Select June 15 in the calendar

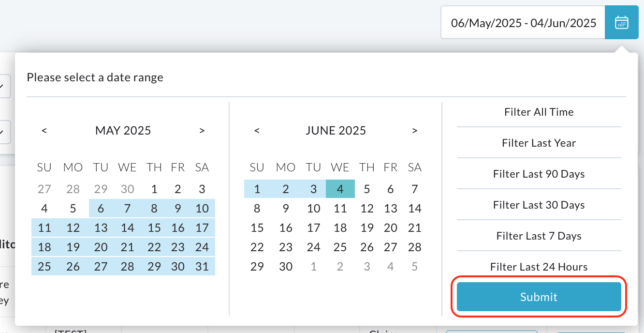257,228
